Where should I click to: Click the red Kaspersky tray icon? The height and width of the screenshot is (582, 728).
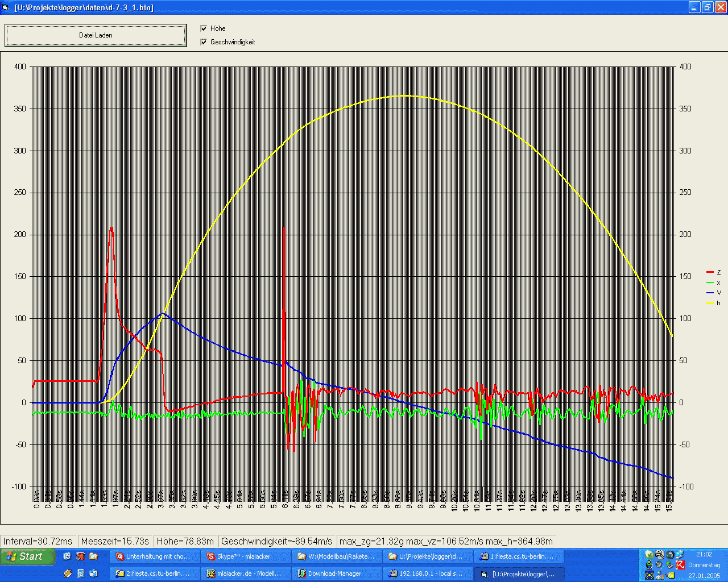680,564
